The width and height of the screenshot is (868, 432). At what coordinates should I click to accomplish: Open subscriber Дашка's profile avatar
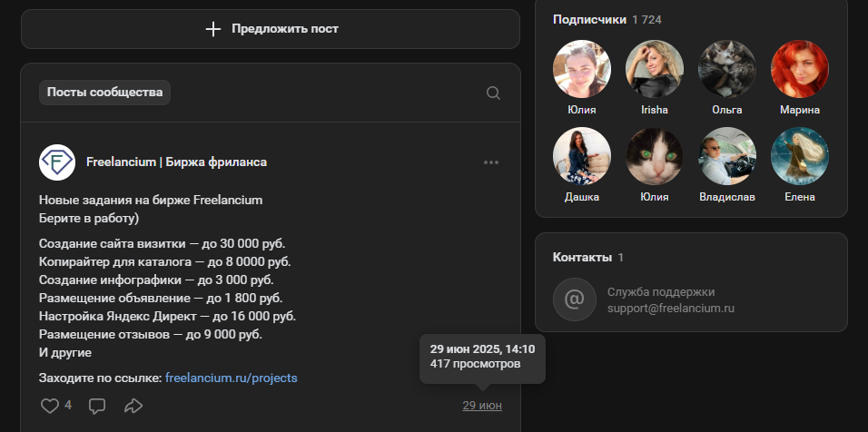[x=581, y=156]
